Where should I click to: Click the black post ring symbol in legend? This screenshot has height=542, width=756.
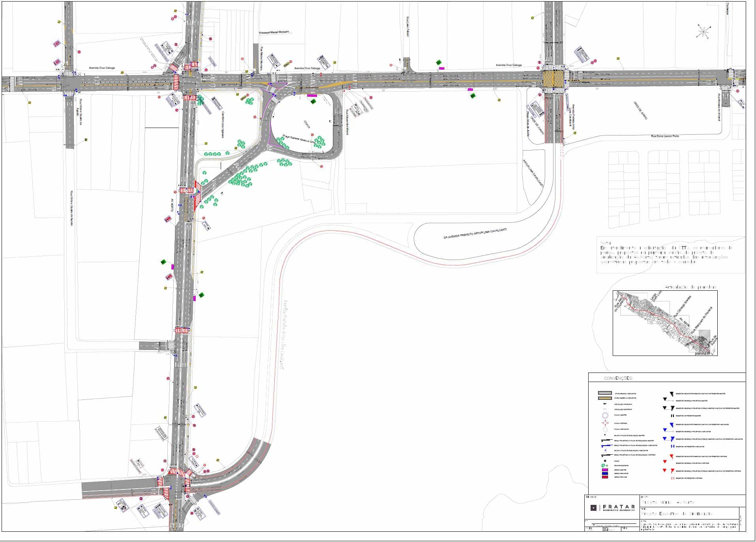(x=604, y=461)
